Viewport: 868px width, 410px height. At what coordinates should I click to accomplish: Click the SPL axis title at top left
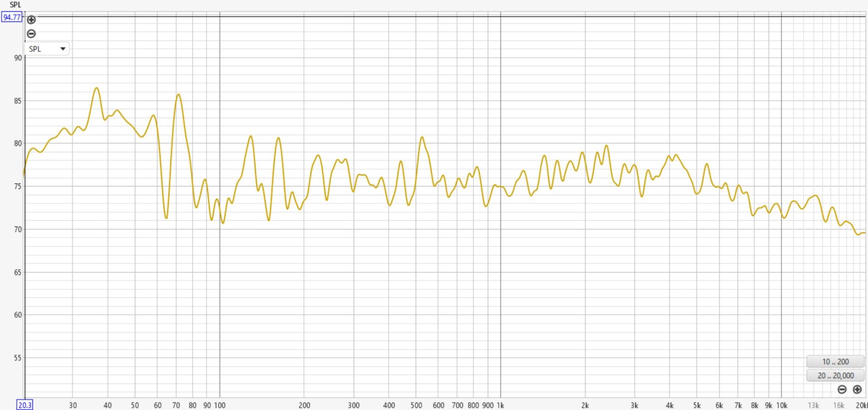(x=15, y=5)
